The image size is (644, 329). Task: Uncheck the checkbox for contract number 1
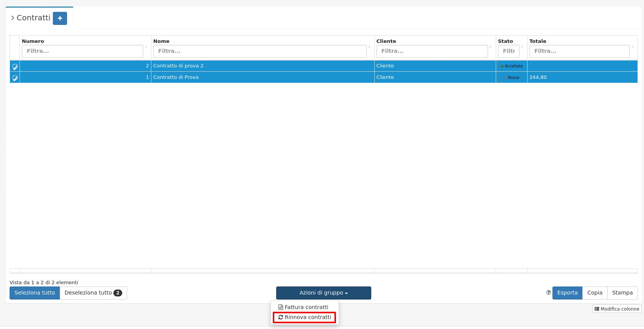click(15, 78)
